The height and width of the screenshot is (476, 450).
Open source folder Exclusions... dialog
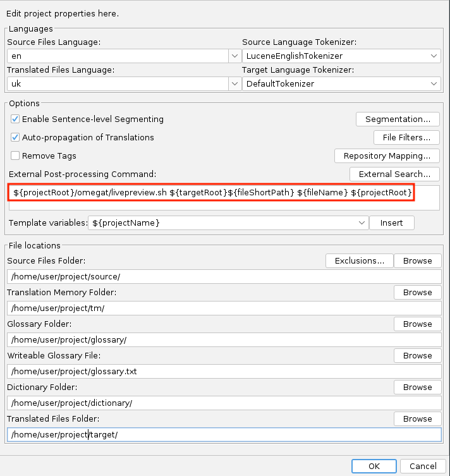coord(359,260)
